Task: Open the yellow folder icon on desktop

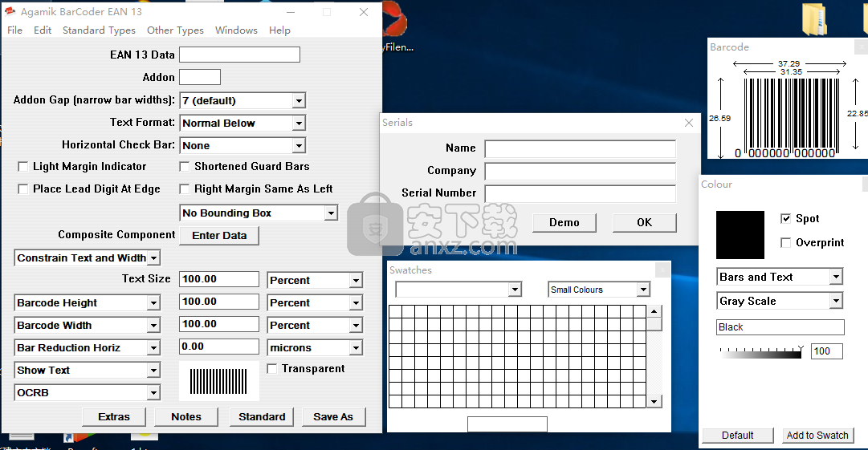Action: (x=814, y=19)
